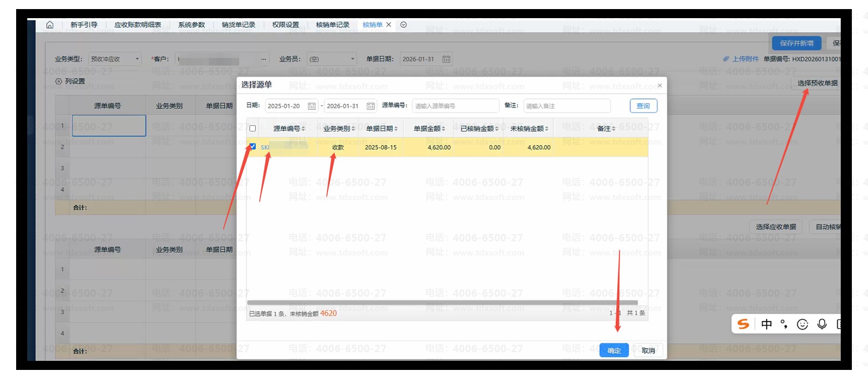The width and height of the screenshot is (868, 379).
Task: Open the emoji smiley on IME bar
Action: [x=802, y=324]
